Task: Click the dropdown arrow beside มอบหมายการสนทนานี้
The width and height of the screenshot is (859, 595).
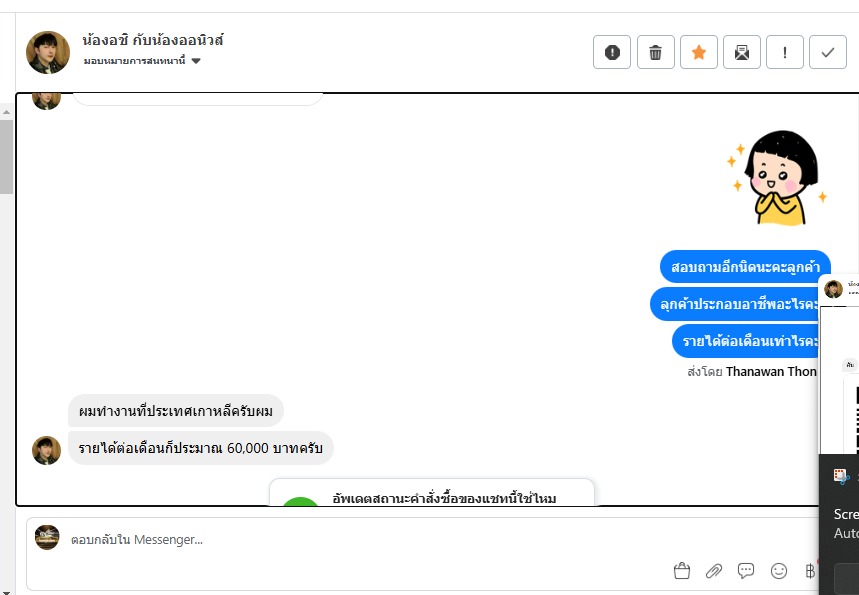Action: point(196,61)
